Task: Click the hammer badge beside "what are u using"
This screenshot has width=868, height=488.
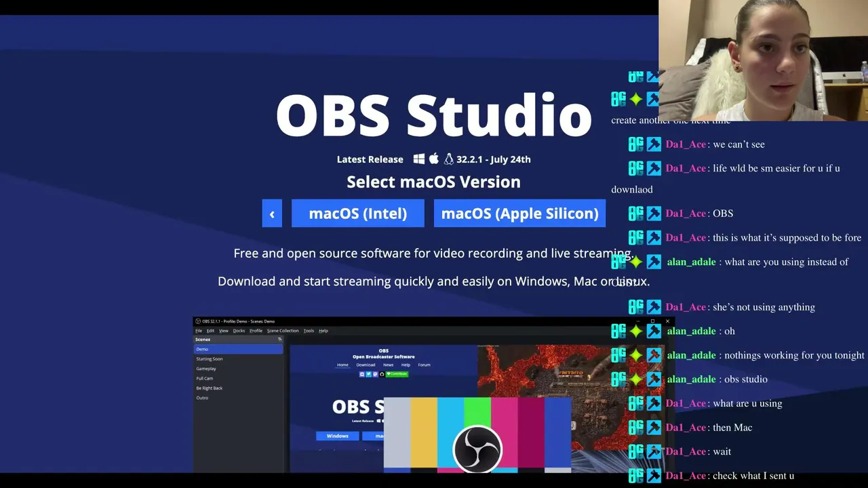Action: [654, 403]
